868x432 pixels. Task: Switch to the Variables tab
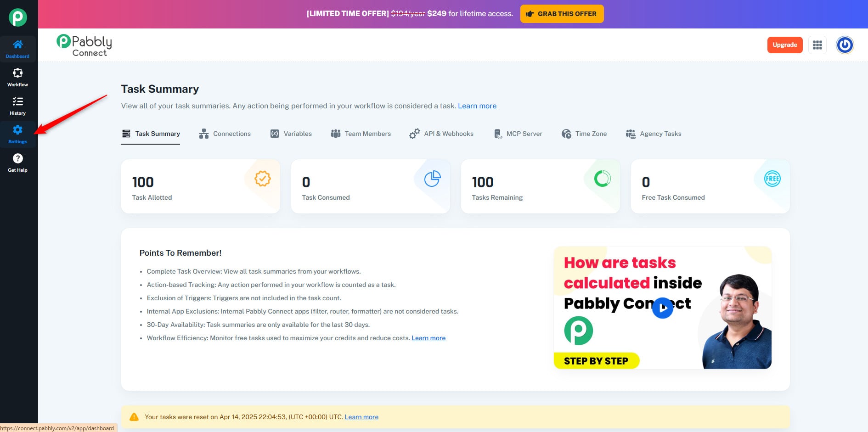291,134
